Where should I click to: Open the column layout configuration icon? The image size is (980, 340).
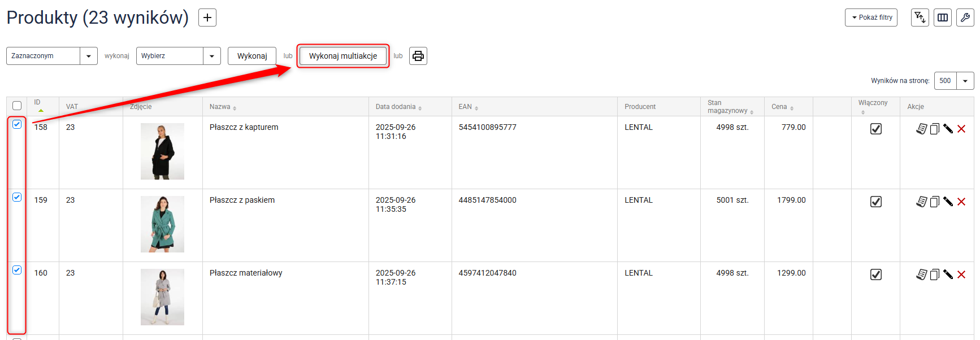tap(943, 18)
